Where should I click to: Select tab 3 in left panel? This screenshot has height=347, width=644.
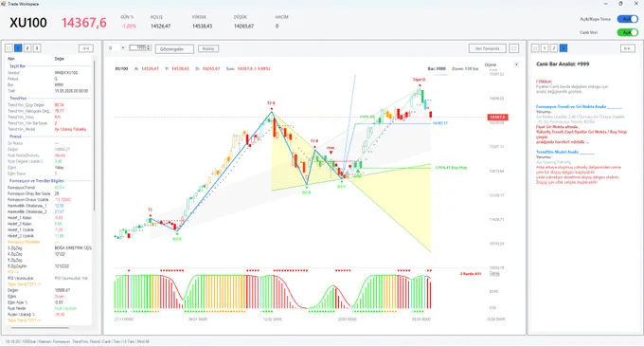pyautogui.click(x=37, y=48)
